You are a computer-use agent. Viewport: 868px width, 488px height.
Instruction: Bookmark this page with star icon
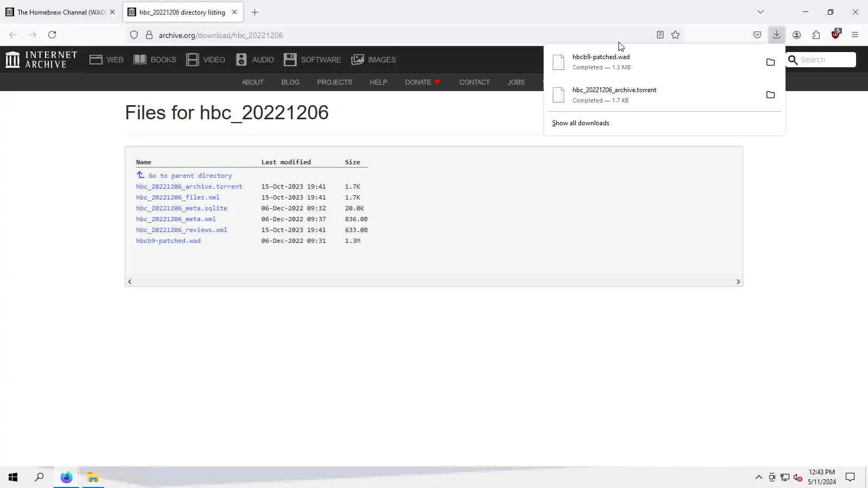coord(675,35)
